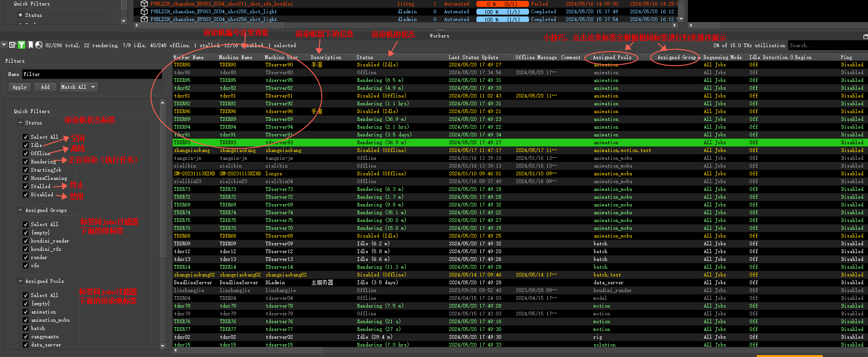Image resolution: width=868 pixels, height=357 pixels.
Task: Click the float panel icon above search box
Action: click(865, 36)
